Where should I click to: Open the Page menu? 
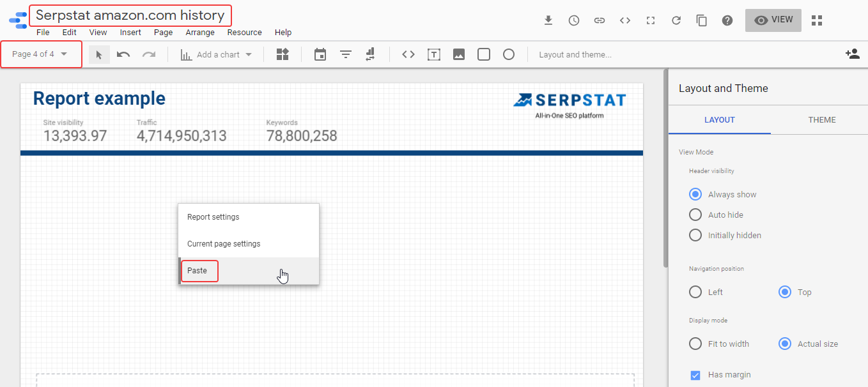(163, 32)
